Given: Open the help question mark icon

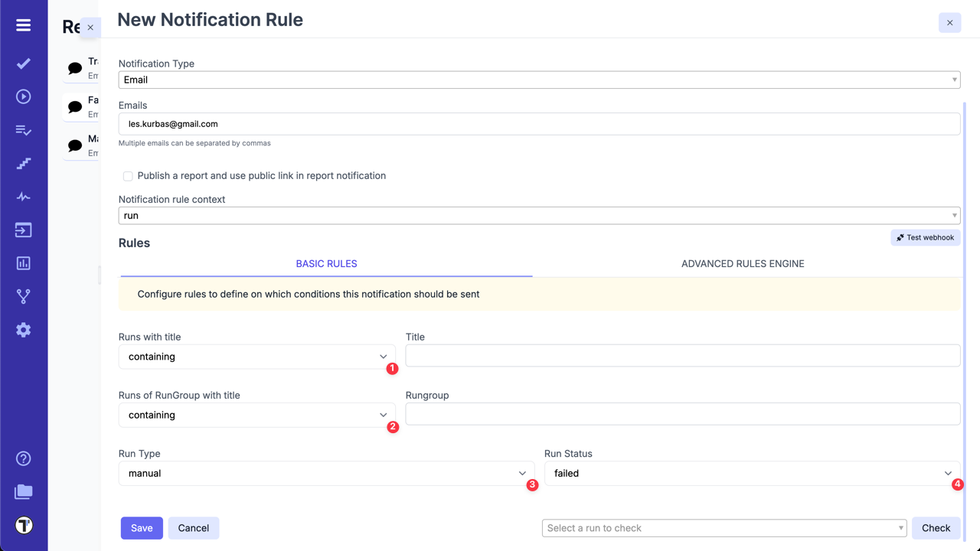Looking at the screenshot, I should coord(23,458).
